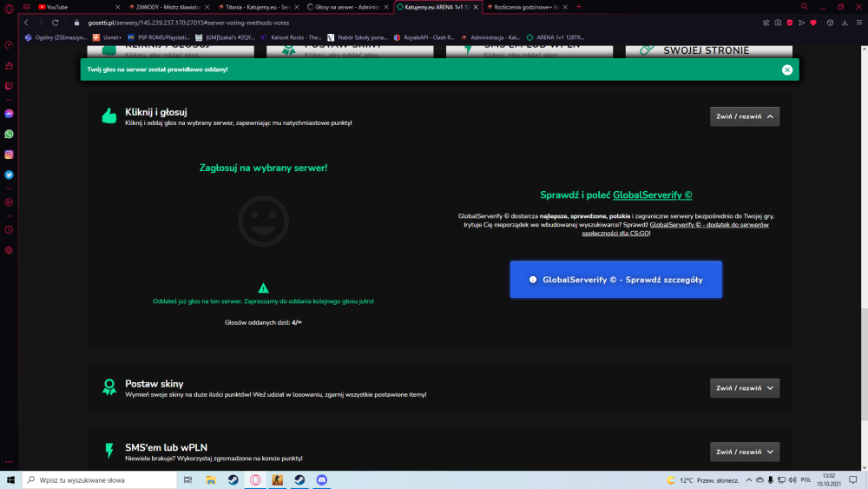The width and height of the screenshot is (868, 489).
Task: Click the address bar URL field
Action: (188, 23)
